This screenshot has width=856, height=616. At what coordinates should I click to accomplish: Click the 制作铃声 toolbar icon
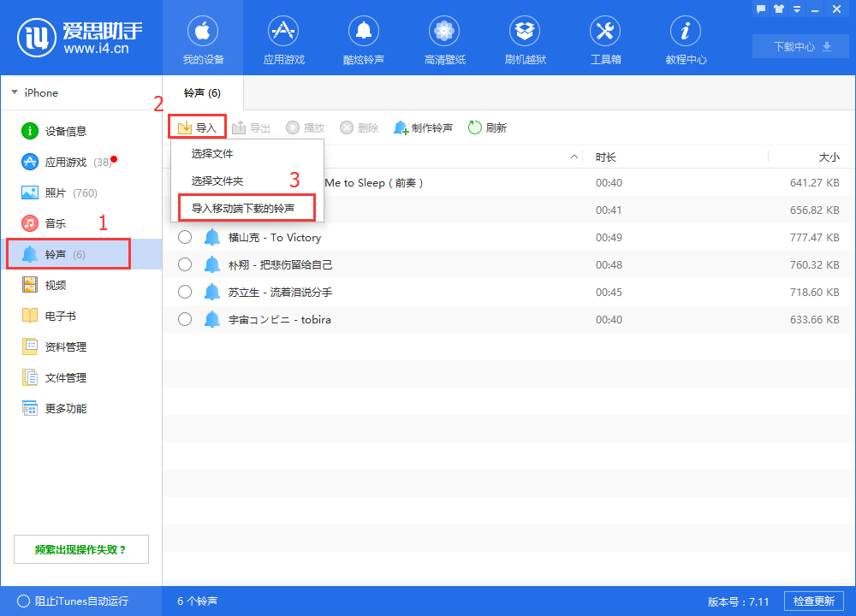(424, 127)
